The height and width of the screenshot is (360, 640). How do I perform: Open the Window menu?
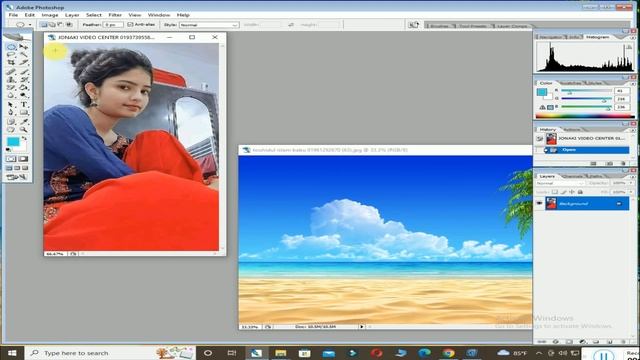[x=159, y=15]
